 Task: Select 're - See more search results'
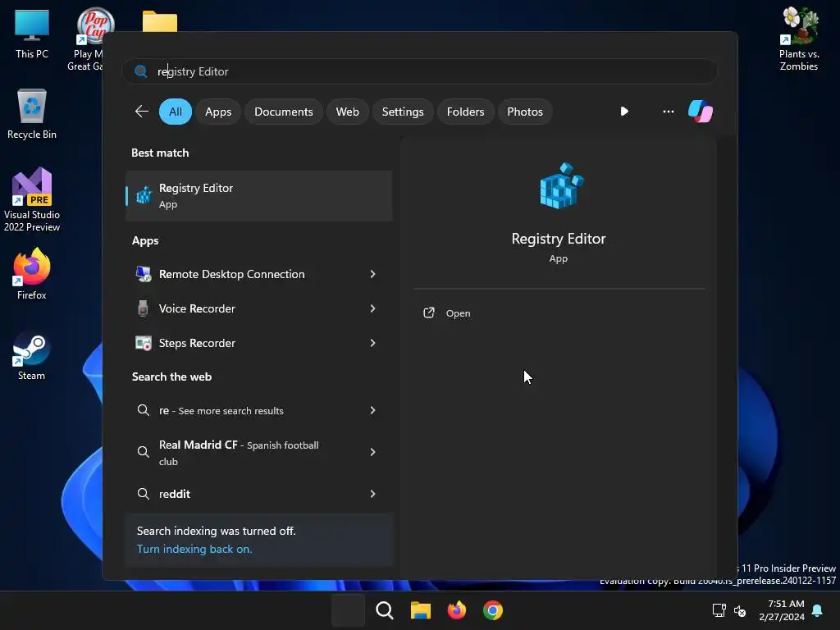(x=221, y=410)
